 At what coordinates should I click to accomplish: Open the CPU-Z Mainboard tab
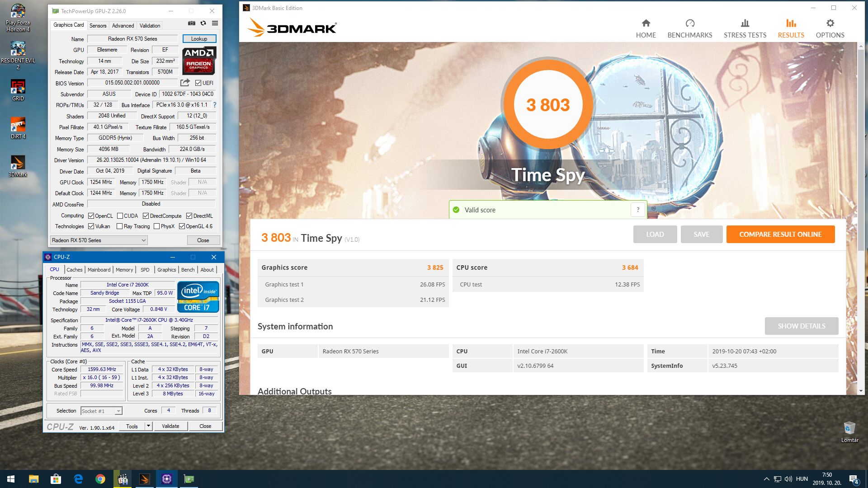99,269
